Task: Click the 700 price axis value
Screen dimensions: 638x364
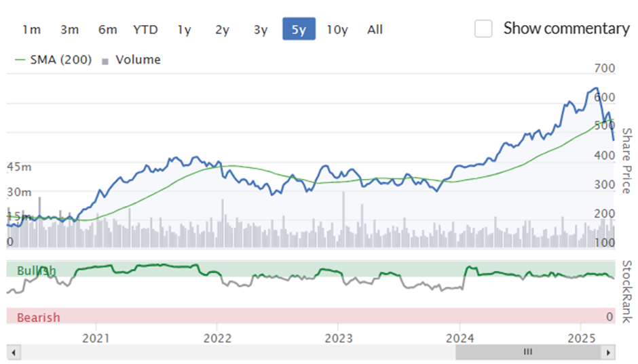Action: click(x=604, y=68)
